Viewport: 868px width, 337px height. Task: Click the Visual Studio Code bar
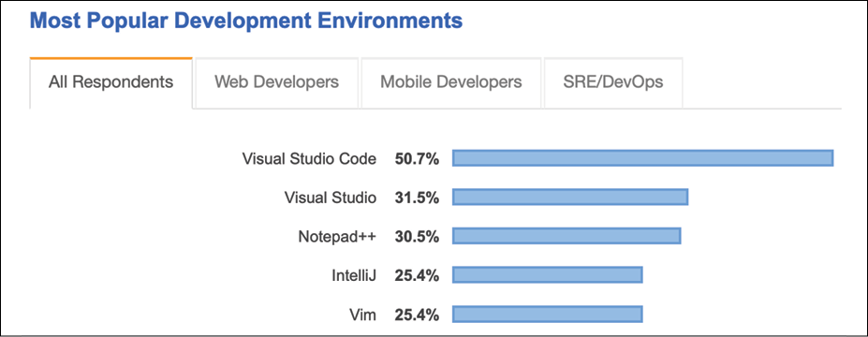click(642, 158)
